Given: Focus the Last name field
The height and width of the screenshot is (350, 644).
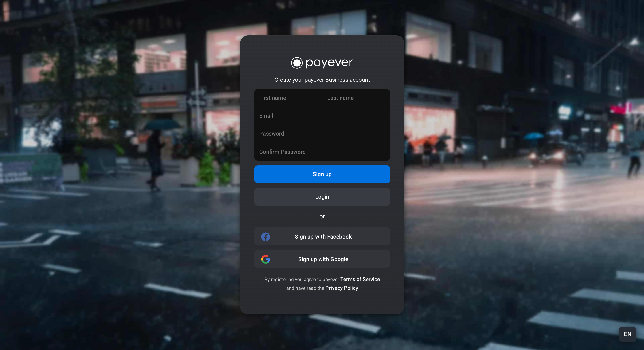Looking at the screenshot, I should click(356, 98).
